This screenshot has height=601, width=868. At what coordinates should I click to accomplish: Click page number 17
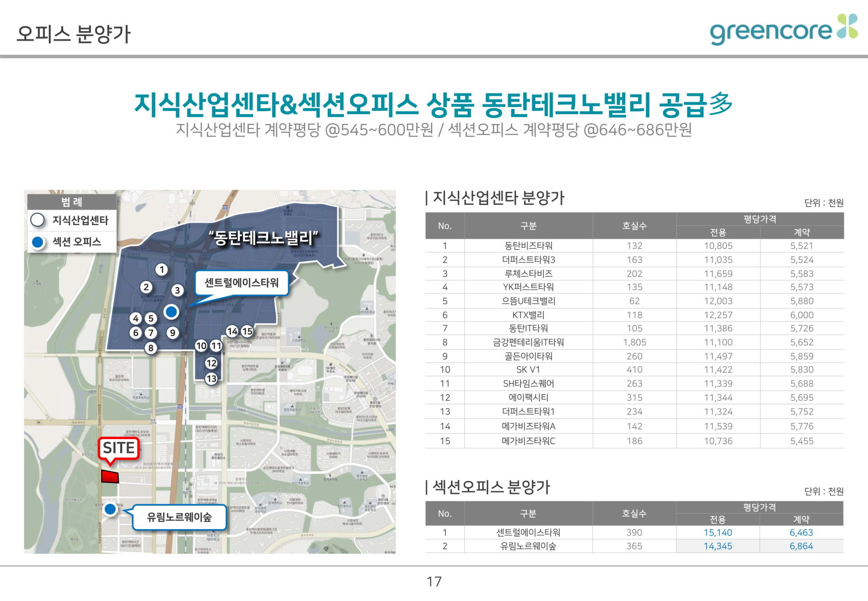click(434, 582)
